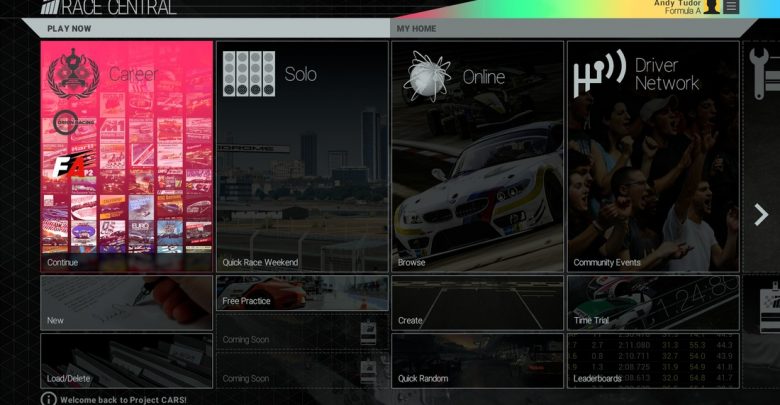Select the Free Practice tile
780x405 pixels.
(302, 293)
